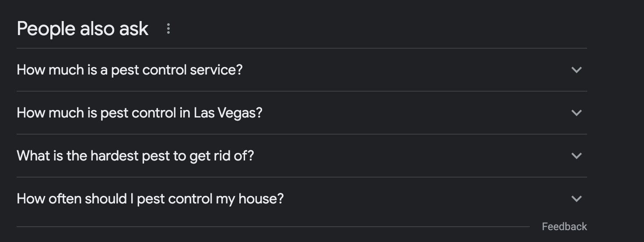
Task: Select the pest control service cost question text
Action: point(129,70)
